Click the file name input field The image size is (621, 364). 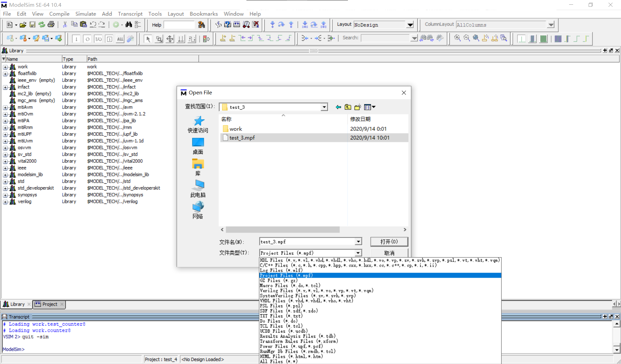[307, 242]
